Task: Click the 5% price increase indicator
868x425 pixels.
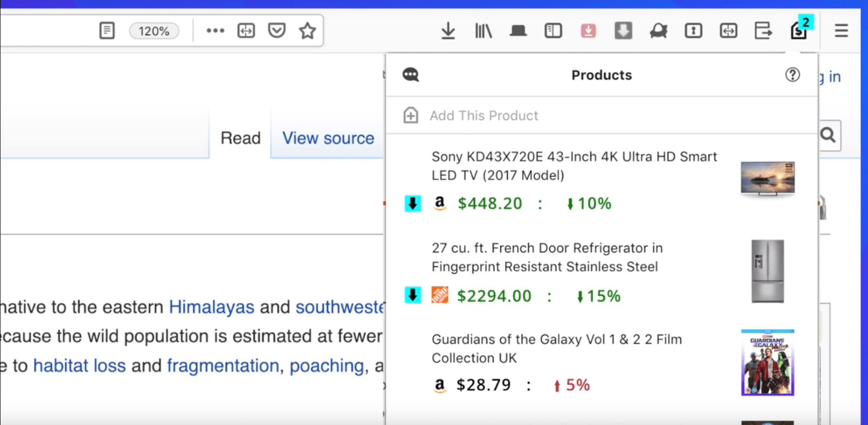Action: [572, 385]
